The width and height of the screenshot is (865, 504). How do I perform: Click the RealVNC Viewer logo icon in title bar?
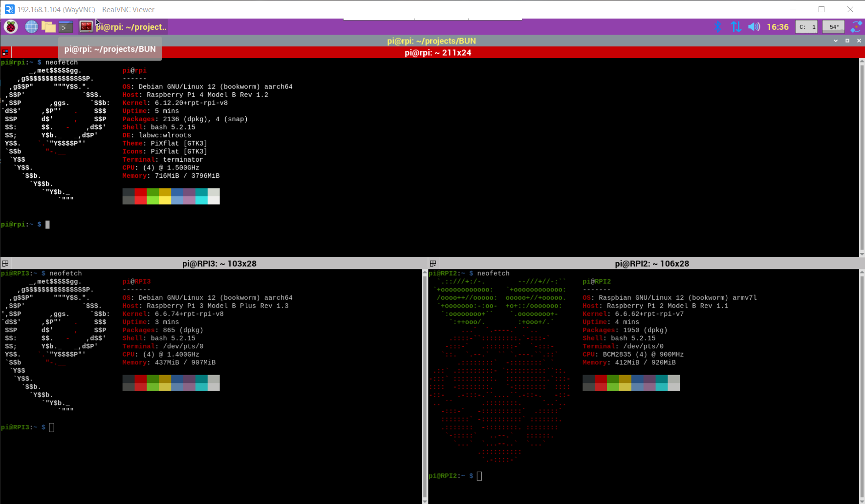point(9,9)
